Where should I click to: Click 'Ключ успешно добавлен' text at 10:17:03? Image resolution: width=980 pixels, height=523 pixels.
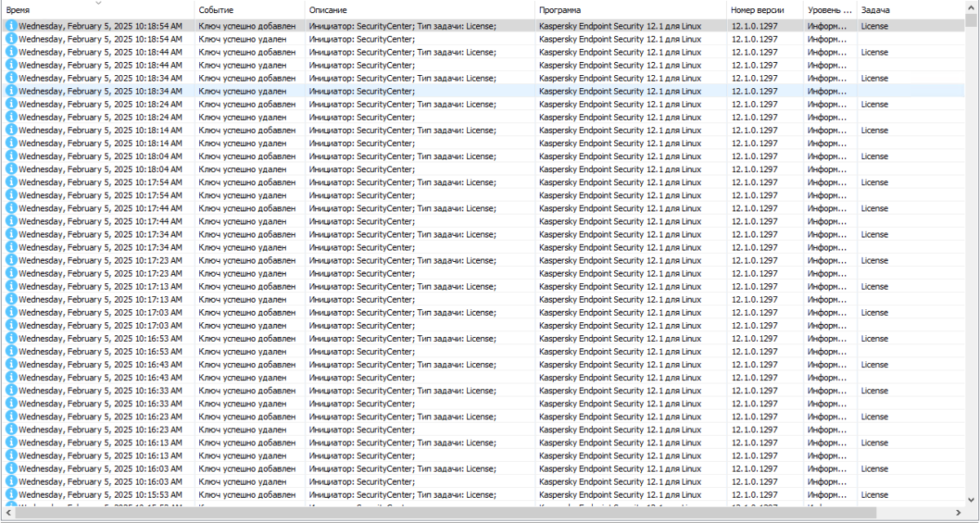coord(247,312)
